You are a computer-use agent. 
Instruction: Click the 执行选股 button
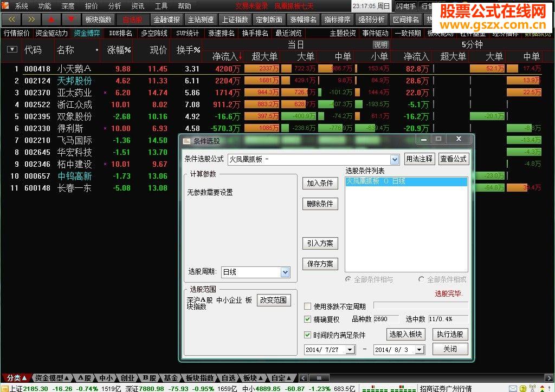coord(450,334)
